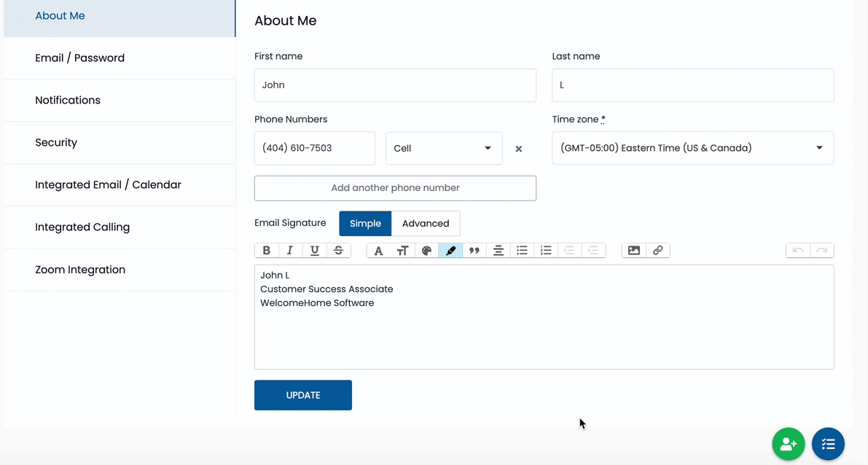Open Integrated Calling settings
Viewport: 868px width, 465px height.
(x=120, y=227)
